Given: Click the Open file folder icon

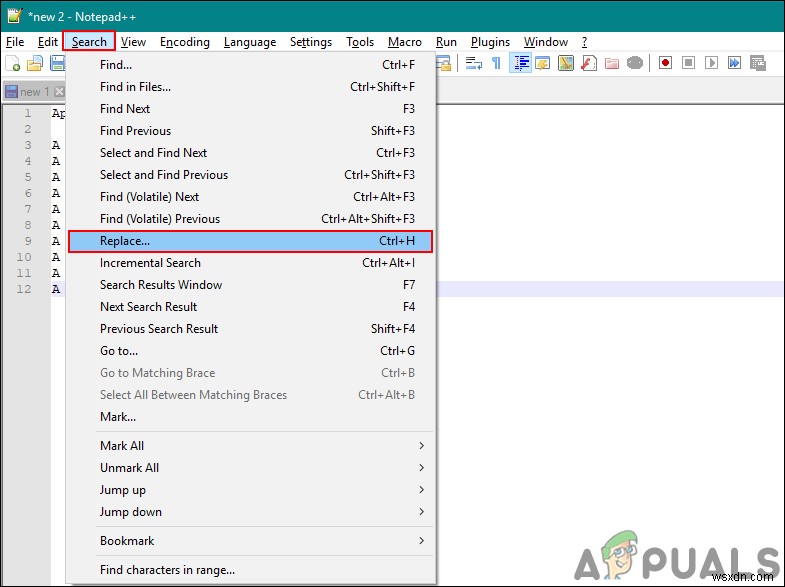Looking at the screenshot, I should pos(35,64).
